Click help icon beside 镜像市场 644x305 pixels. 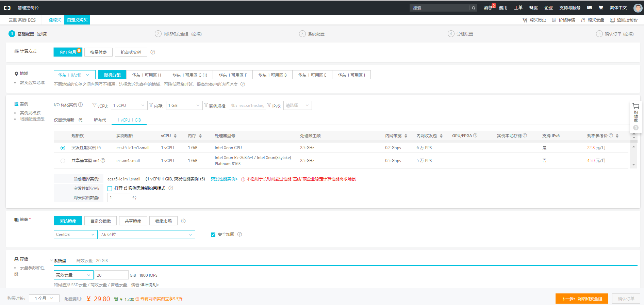[x=183, y=221]
